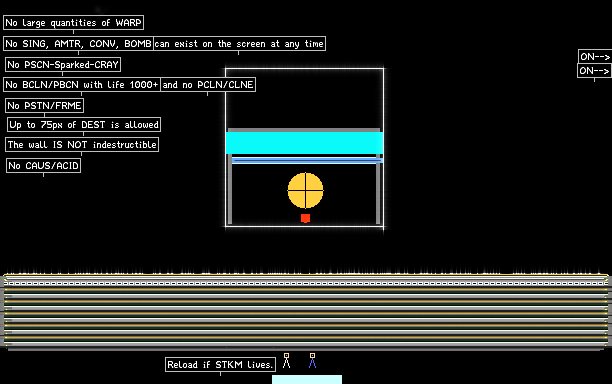This screenshot has width=612, height=384.
Task: Click the red square below the circle
Action: pyautogui.click(x=305, y=218)
